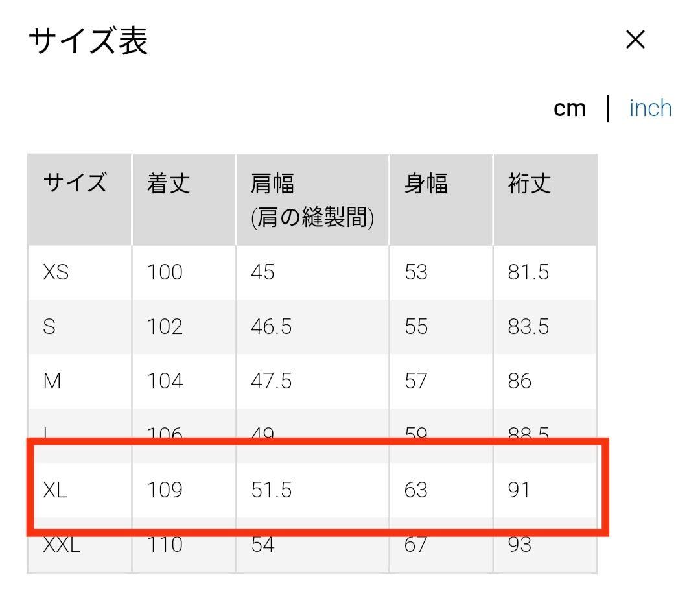Image resolution: width=700 pixels, height=616 pixels.
Task: Click the 100 length value for XS
Action: pos(165,272)
